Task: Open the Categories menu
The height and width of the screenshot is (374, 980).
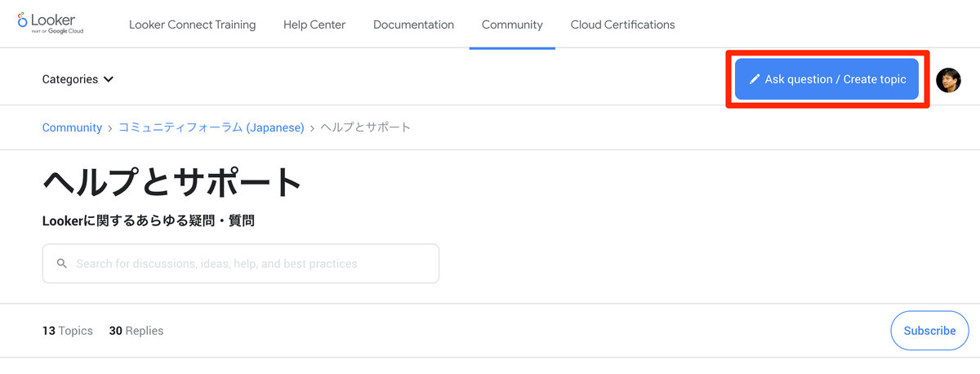Action: point(78,79)
